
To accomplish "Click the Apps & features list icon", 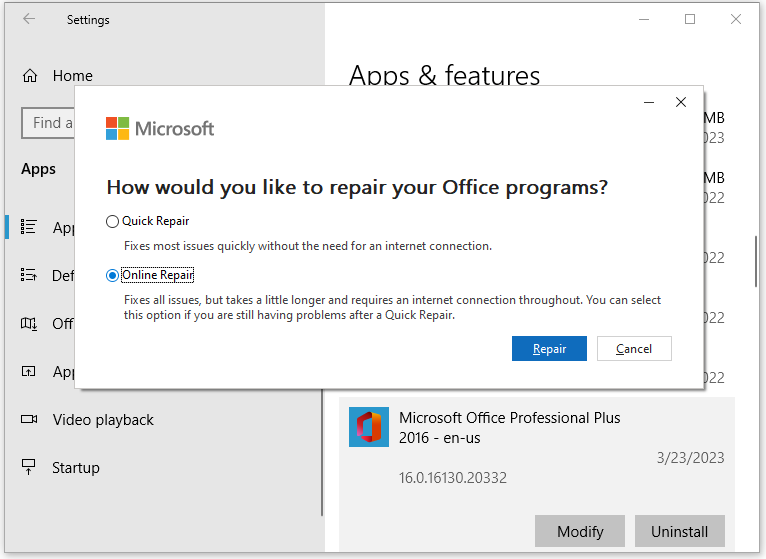I will pyautogui.click(x=30, y=227).
